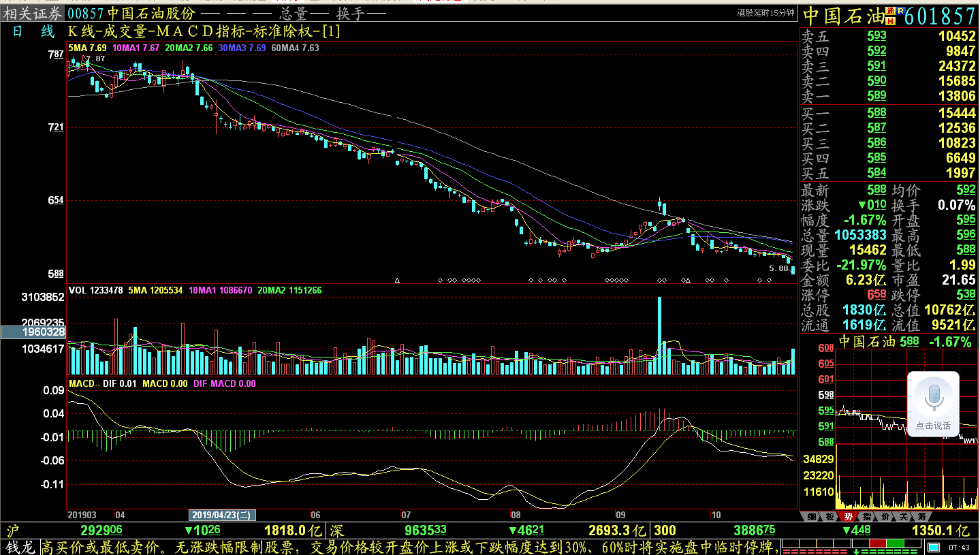This screenshot has width=980, height=555.
Task: Click the 20MA2 7.66 moving average label
Action: click(x=189, y=48)
